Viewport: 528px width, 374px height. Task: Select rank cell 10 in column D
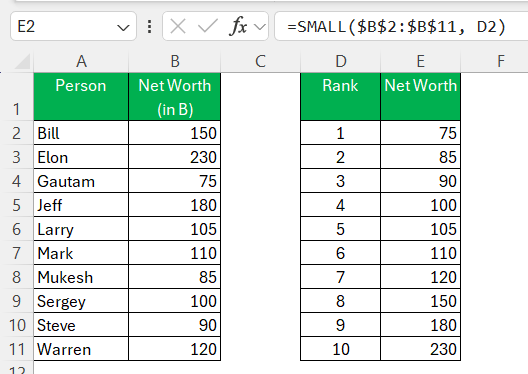point(340,349)
